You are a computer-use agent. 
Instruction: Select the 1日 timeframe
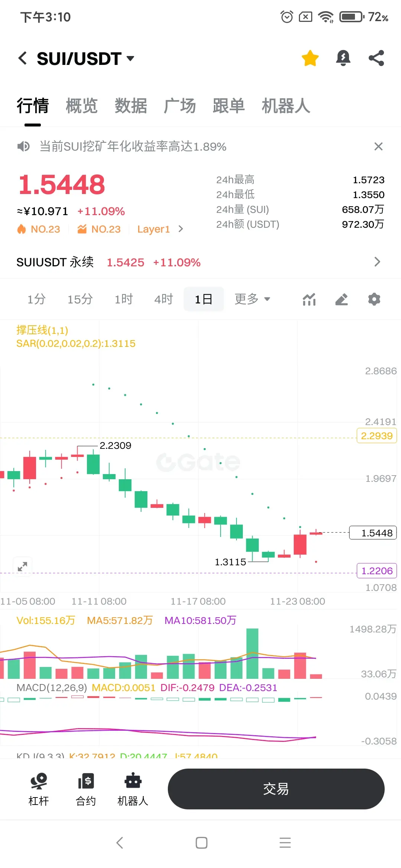pos(203,299)
